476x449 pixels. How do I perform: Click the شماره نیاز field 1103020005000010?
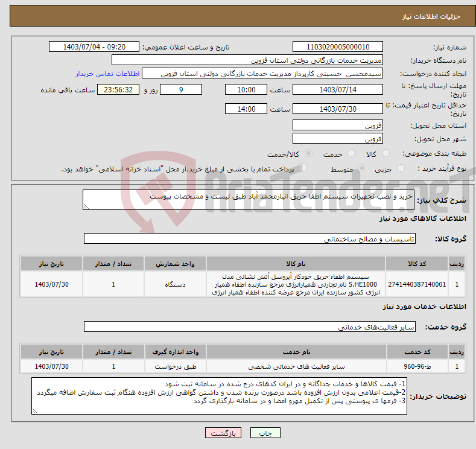tap(338, 46)
